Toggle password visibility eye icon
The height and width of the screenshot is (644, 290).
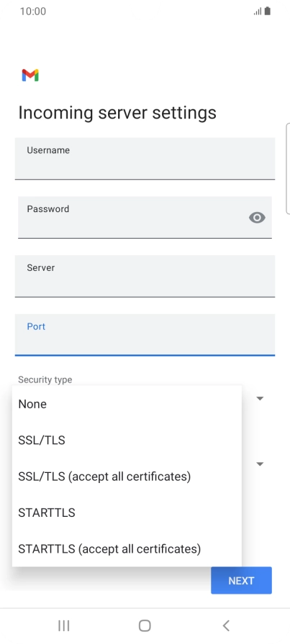click(x=257, y=217)
